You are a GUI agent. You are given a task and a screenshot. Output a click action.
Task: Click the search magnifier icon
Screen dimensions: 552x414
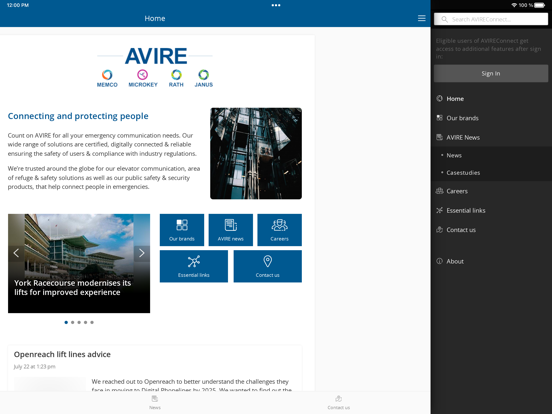[444, 19]
